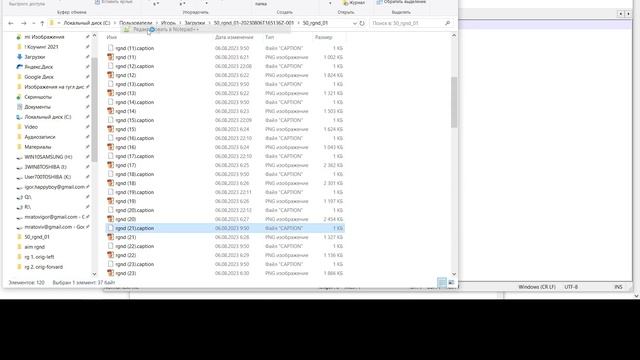Open 'Материалы' in the navigation pane
Viewport: 640px width, 360px height.
click(38, 147)
